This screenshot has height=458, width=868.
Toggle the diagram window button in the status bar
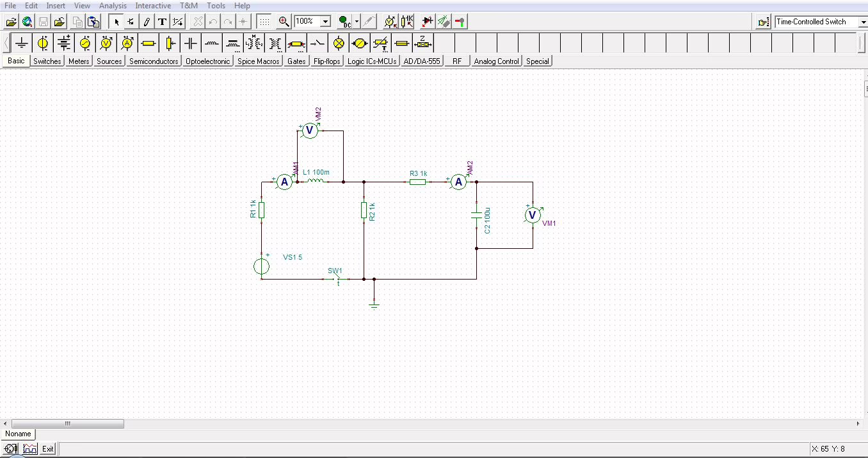click(30, 449)
